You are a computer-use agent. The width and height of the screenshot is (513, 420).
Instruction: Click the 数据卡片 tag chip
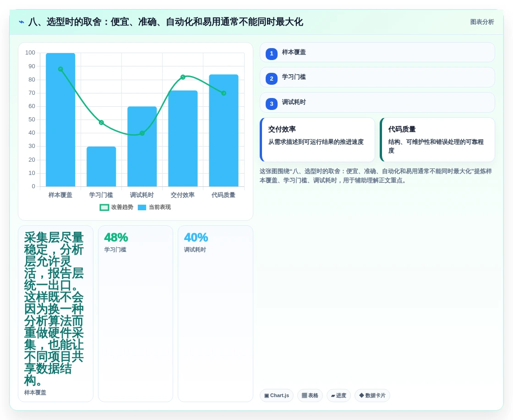372,395
